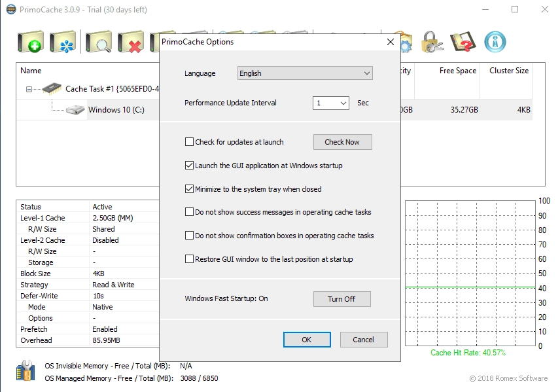Click the memory tools icon beside OS Invisible Memory

pos(26,370)
